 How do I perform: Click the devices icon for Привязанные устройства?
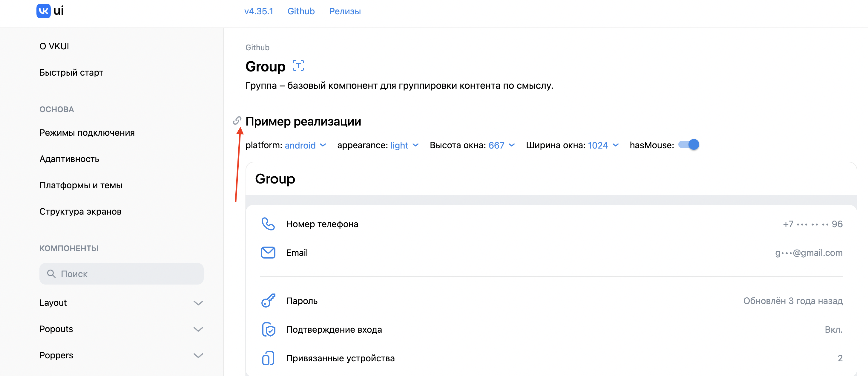268,358
